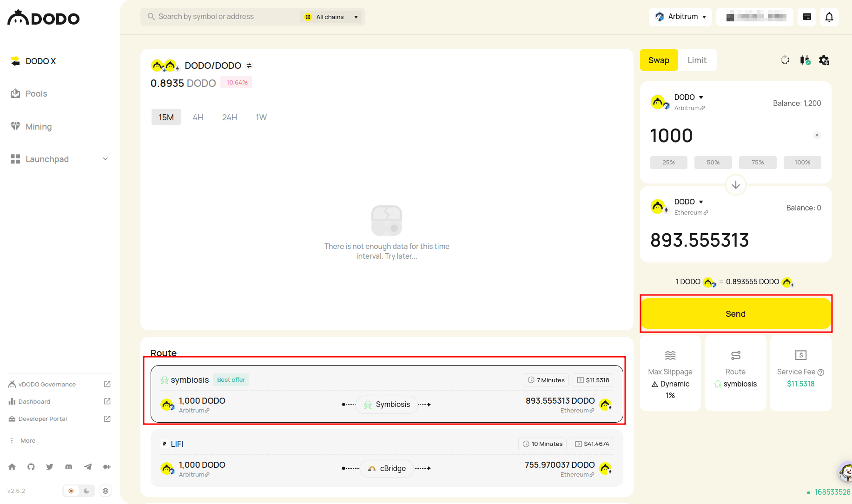The image size is (852, 504).
Task: Open the Discord icon link
Action: [69, 467]
